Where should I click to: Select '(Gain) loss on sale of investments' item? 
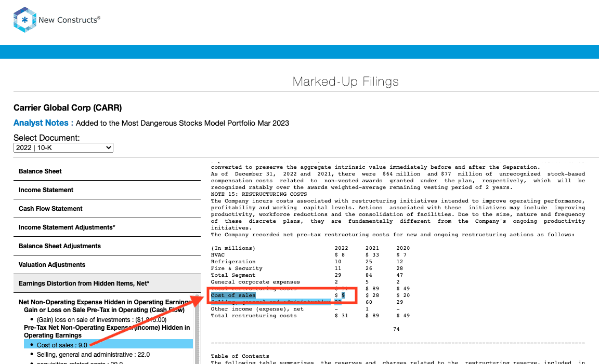click(101, 320)
